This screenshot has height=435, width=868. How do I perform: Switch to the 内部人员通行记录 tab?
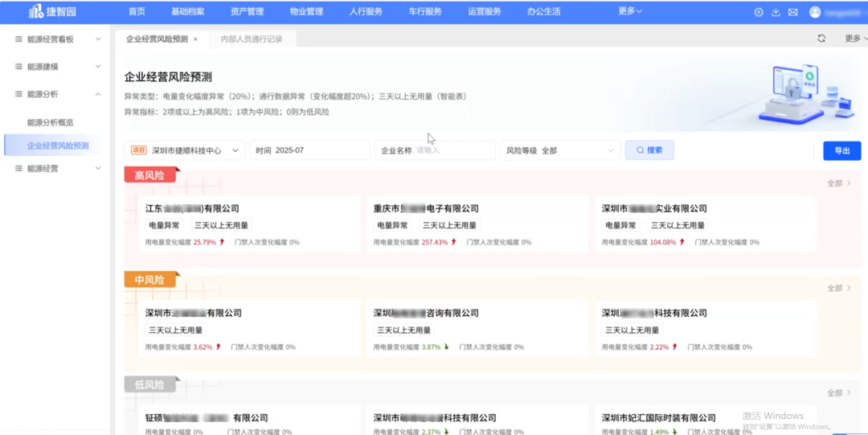(x=252, y=39)
